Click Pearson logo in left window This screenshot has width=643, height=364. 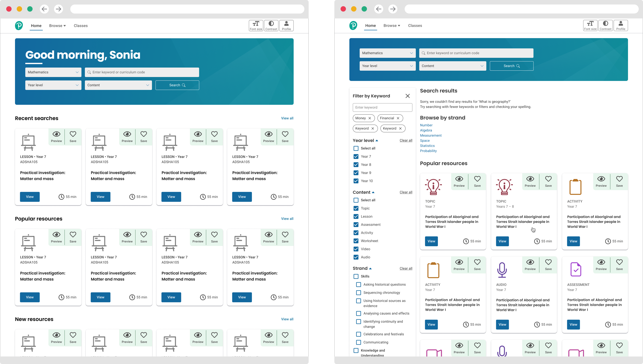[19, 25]
